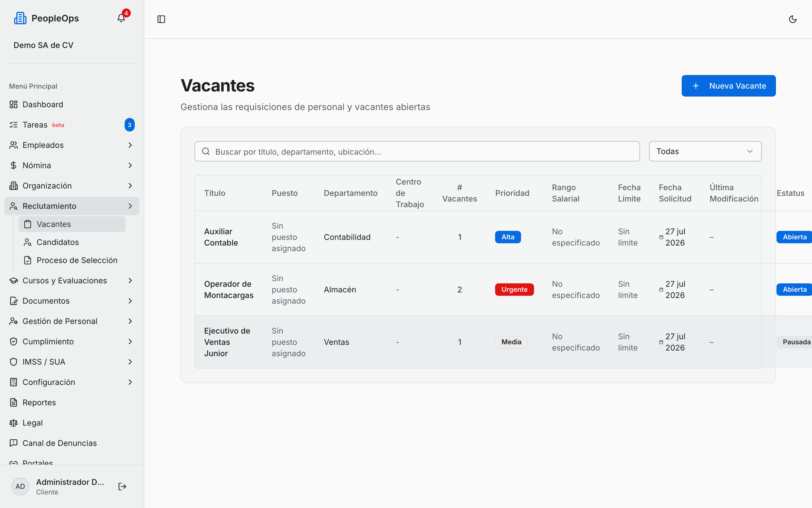Open the Dashboard menu item
Viewport: 812px width, 508px height.
72,104
